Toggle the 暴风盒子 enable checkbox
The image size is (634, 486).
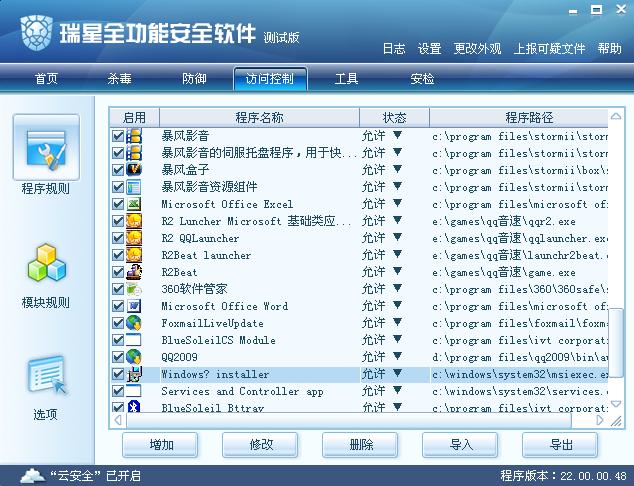coord(118,170)
